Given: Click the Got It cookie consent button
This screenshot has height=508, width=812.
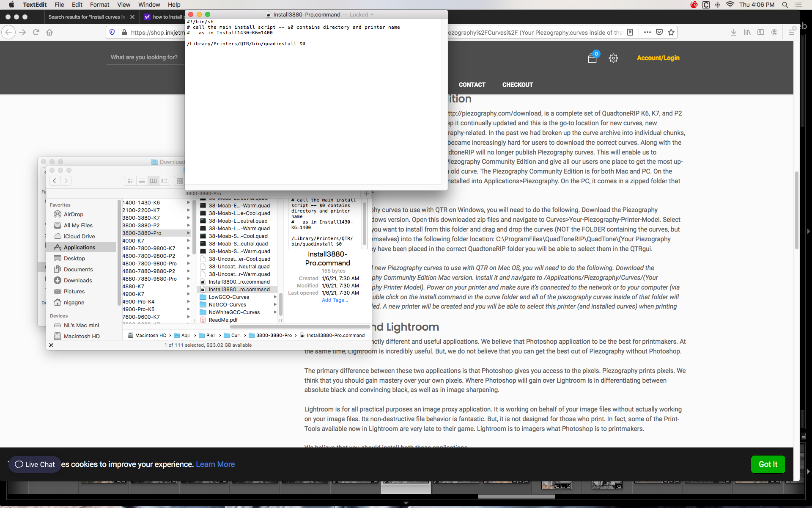Looking at the screenshot, I should click(767, 464).
